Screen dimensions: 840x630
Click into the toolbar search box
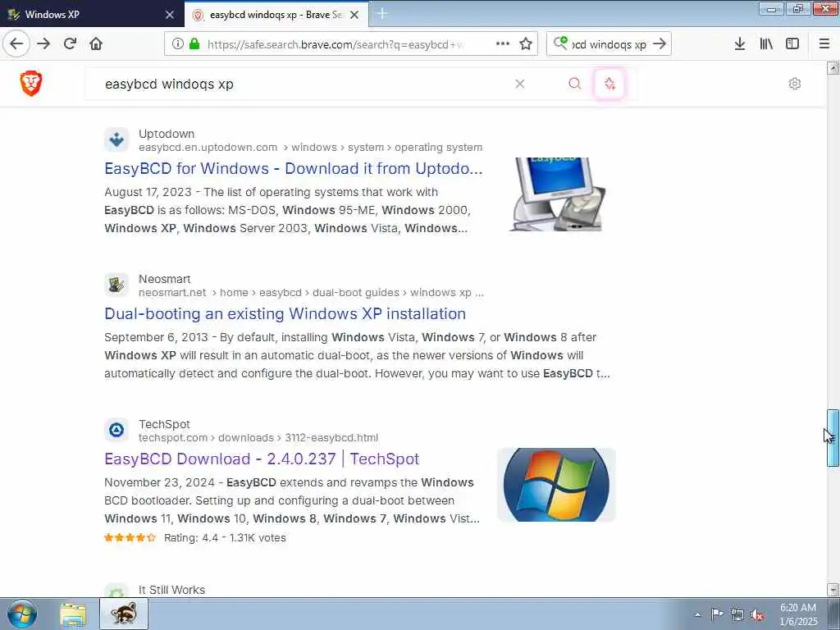tap(609, 44)
